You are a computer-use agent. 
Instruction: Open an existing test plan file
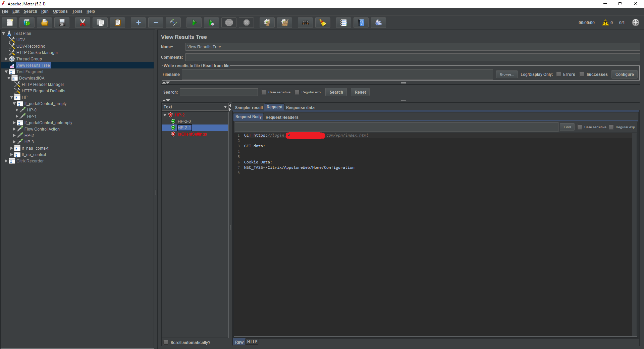[44, 22]
